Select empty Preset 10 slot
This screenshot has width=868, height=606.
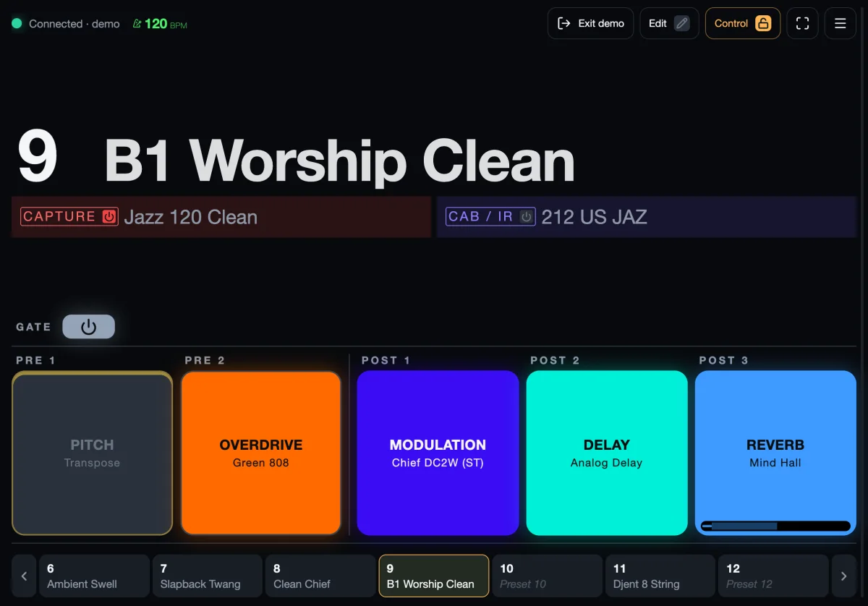coord(547,576)
